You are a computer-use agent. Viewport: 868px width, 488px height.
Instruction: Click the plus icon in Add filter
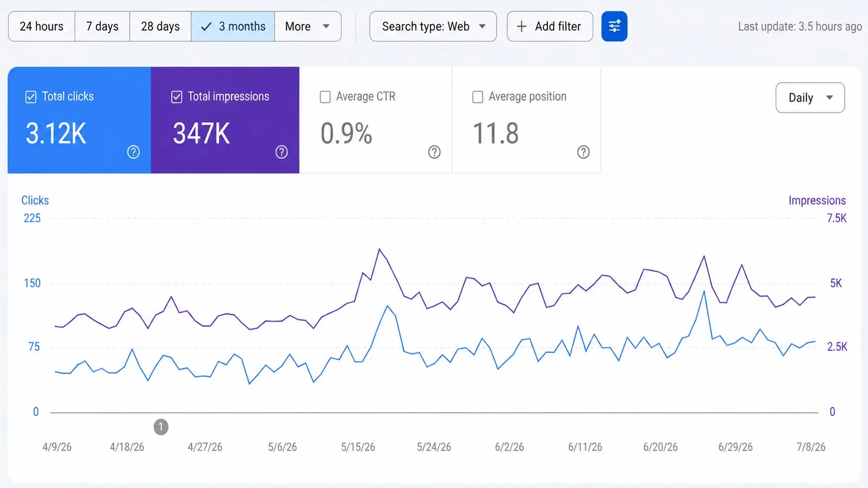pos(521,26)
